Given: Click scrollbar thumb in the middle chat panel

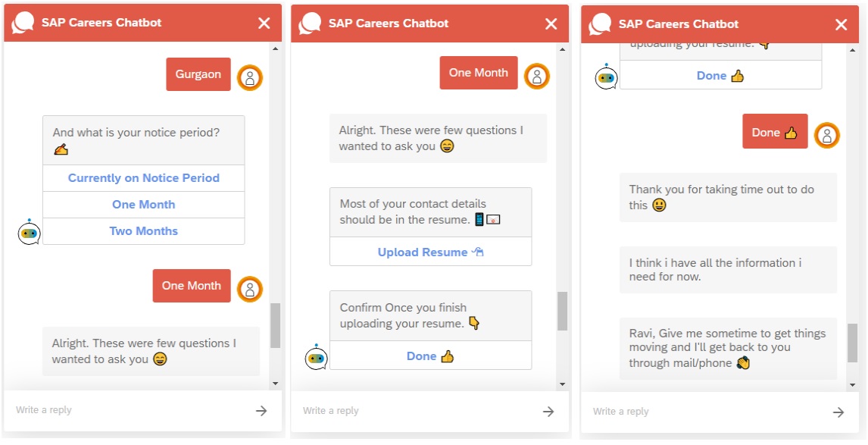Looking at the screenshot, I should tap(562, 311).
